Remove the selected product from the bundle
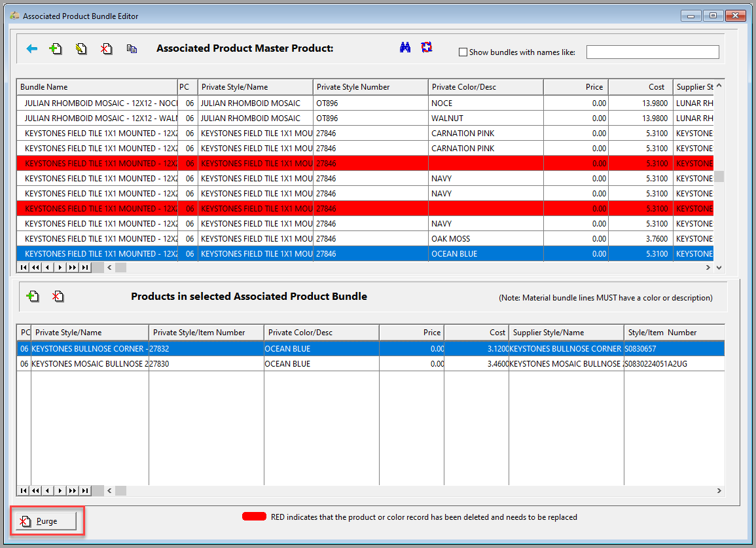 [58, 296]
